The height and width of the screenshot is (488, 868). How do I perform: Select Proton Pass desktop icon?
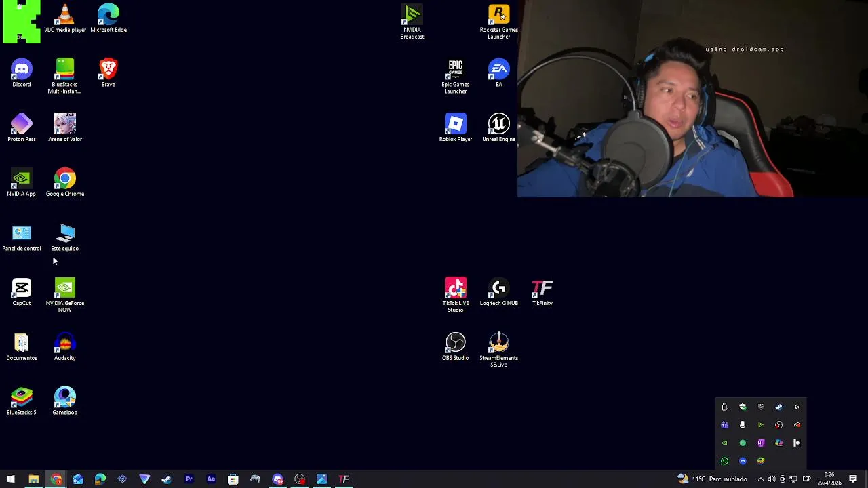click(22, 128)
